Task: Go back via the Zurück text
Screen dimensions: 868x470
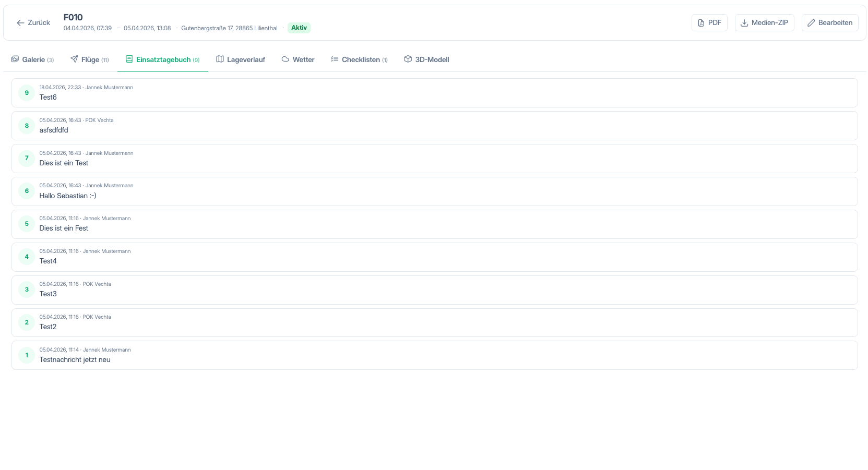Action: point(39,23)
